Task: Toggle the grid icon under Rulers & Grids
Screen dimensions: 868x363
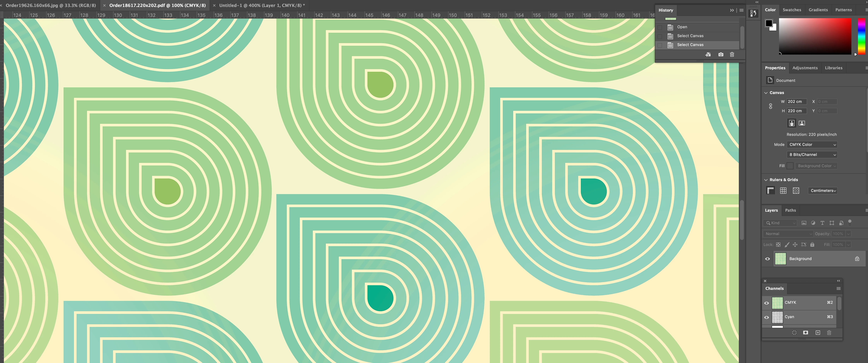Action: pos(783,191)
